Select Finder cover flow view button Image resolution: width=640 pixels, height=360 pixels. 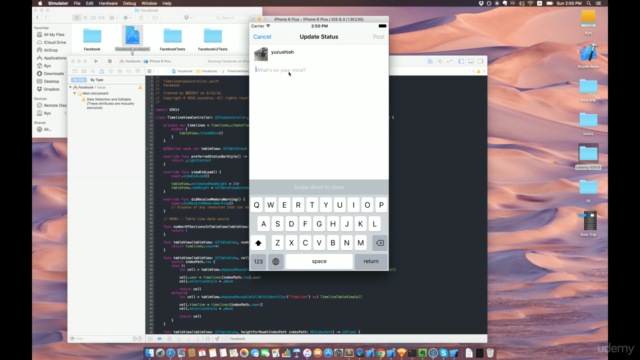[102, 18]
